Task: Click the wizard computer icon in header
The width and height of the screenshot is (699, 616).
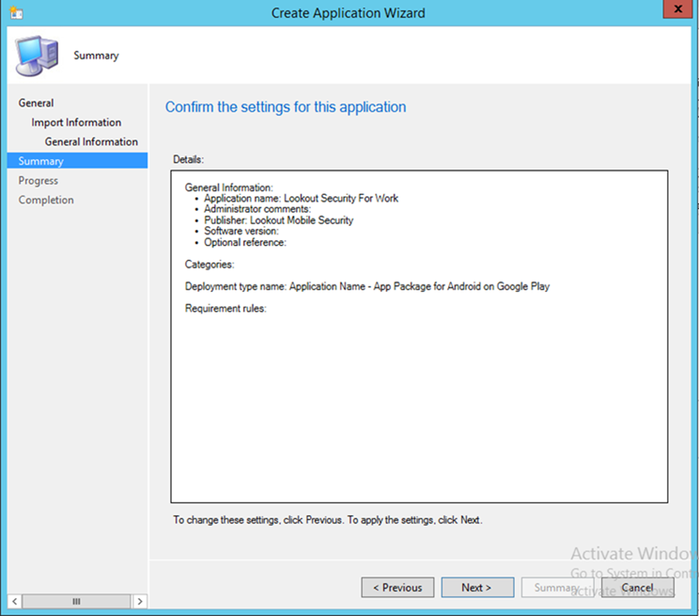Action: tap(37, 56)
